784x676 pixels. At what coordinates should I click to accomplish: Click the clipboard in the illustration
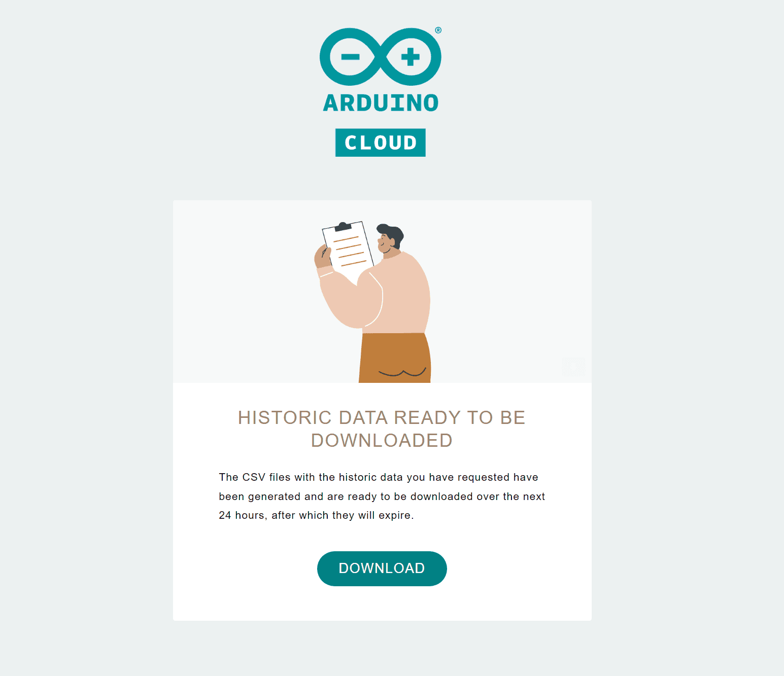pyautogui.click(x=350, y=254)
